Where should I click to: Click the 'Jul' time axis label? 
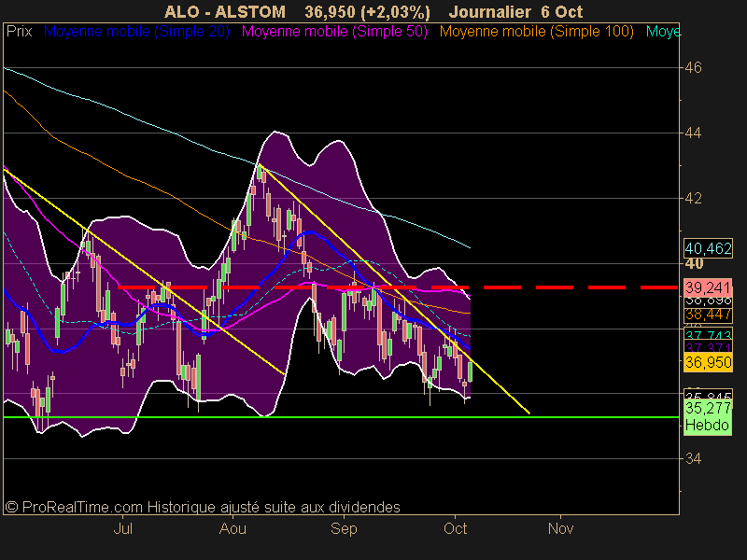[123, 528]
